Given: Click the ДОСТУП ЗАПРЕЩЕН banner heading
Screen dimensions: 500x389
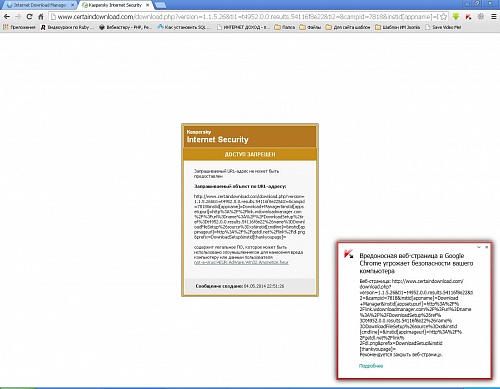Looking at the screenshot, I should click(x=250, y=154).
